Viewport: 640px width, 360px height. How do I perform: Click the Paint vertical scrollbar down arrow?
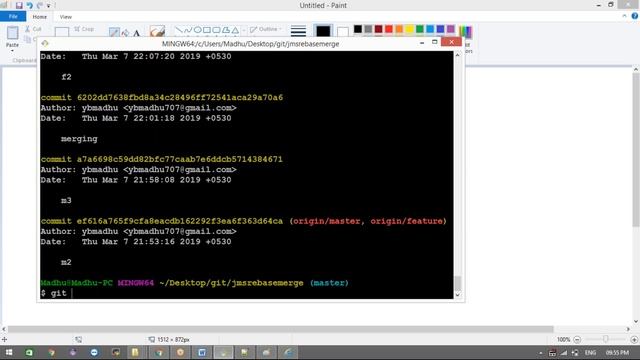pyautogui.click(x=636, y=322)
